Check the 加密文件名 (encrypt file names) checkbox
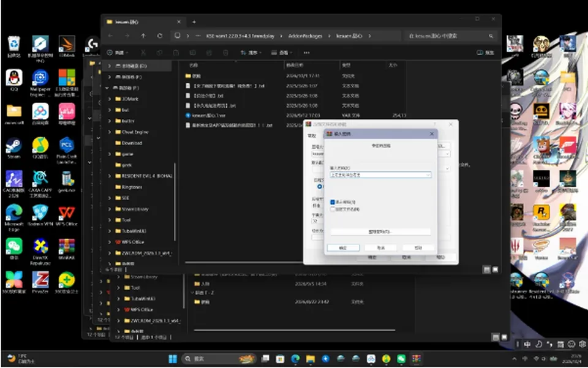Screen dimensions: 588x368 (332, 209)
